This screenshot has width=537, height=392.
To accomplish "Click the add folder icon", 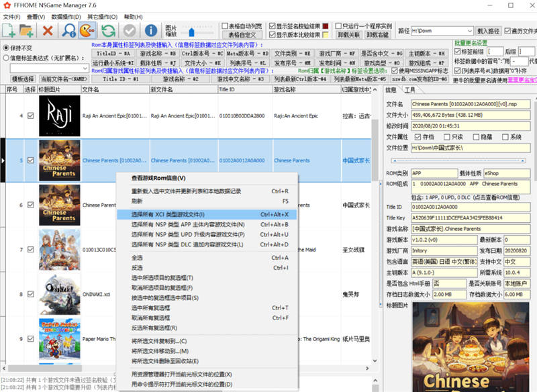I will [x=26, y=30].
